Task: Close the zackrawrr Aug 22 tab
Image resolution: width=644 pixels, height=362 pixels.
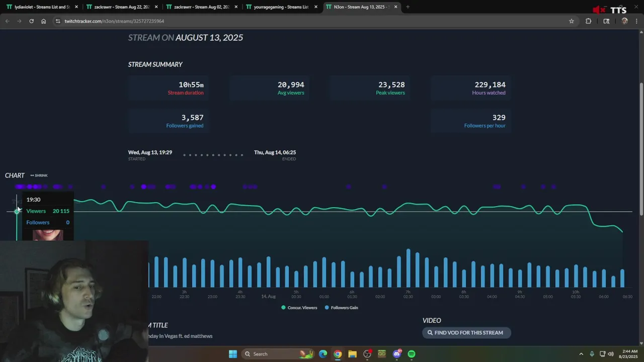Action: click(x=156, y=7)
